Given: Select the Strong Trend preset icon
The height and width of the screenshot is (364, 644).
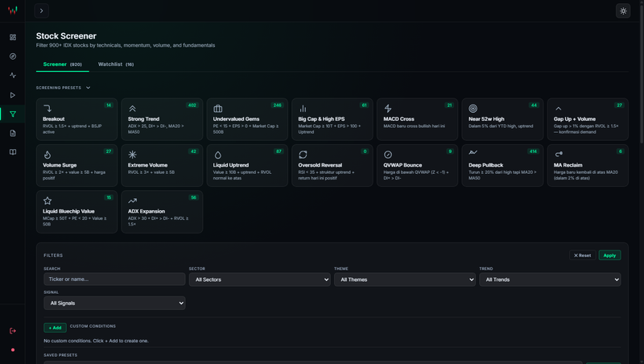Looking at the screenshot, I should tap(132, 109).
